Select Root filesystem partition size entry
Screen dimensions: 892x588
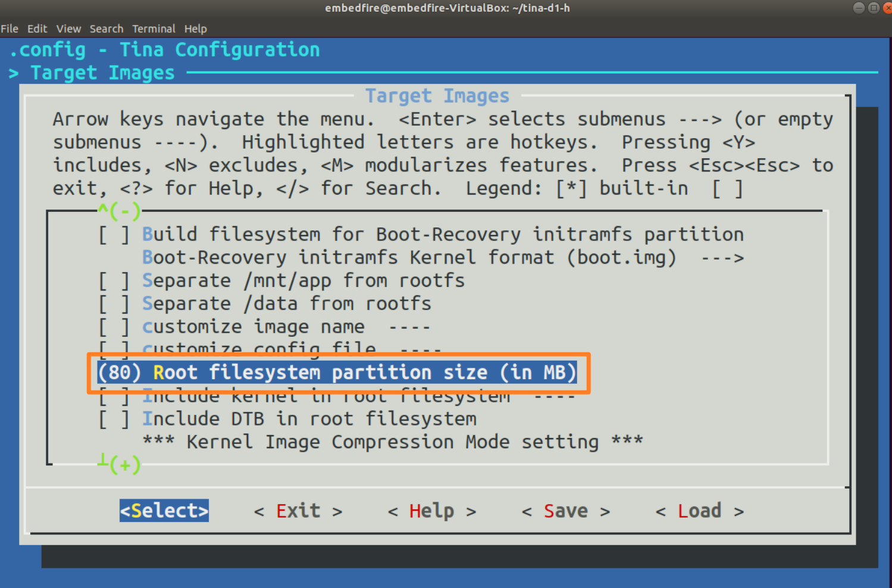[337, 373]
